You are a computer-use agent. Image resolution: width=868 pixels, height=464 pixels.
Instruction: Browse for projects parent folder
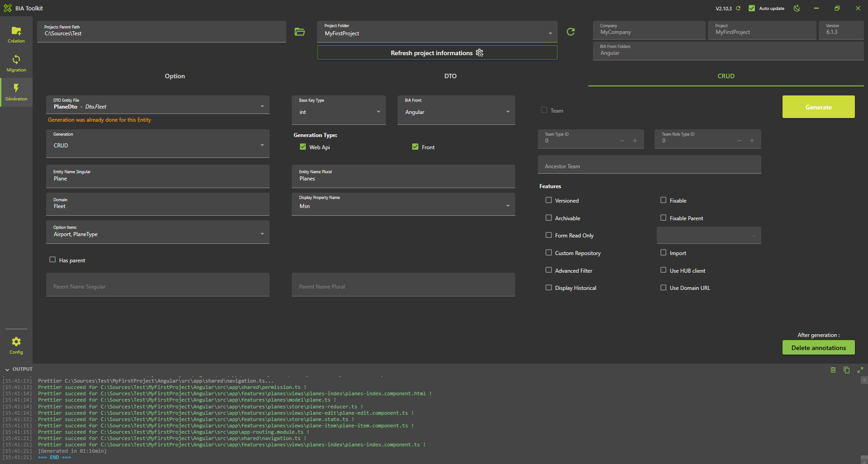pyautogui.click(x=300, y=32)
